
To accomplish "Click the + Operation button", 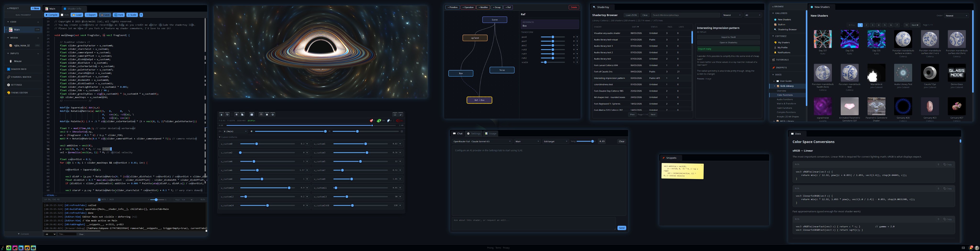I will (468, 7).
